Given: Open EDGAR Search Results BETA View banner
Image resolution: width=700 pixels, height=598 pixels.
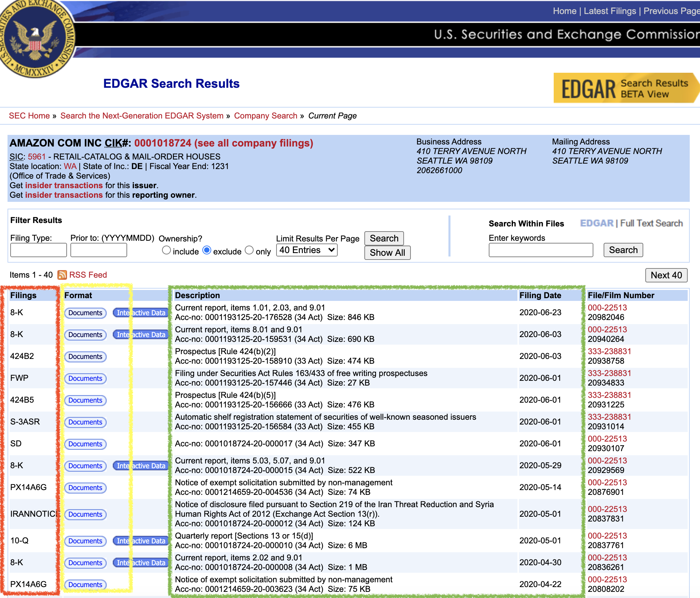Looking at the screenshot, I should pyautogui.click(x=626, y=88).
